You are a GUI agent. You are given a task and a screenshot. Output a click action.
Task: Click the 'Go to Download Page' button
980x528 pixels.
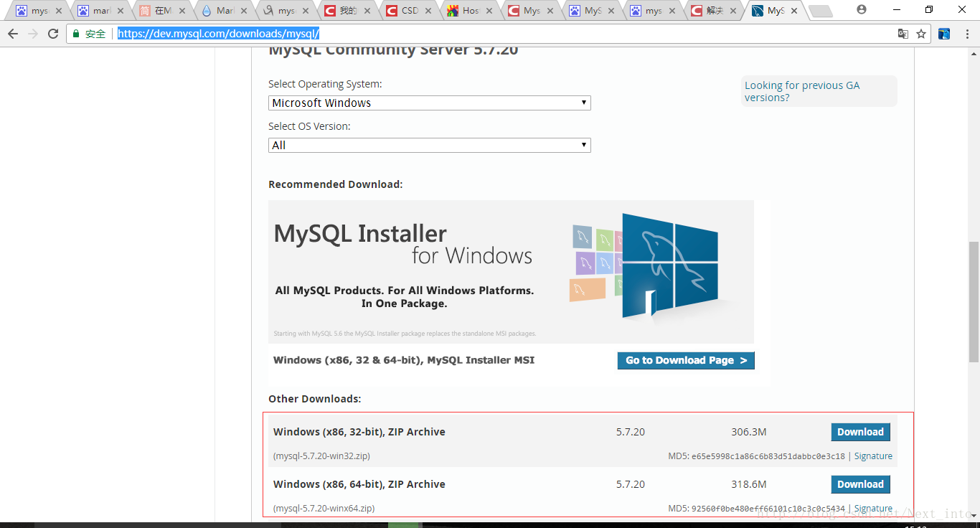tap(686, 360)
